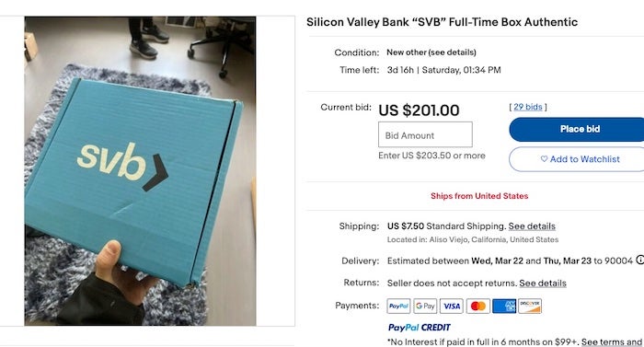Open the See terms link for PayPal Credit
This screenshot has height=347, width=644.
pos(612,341)
